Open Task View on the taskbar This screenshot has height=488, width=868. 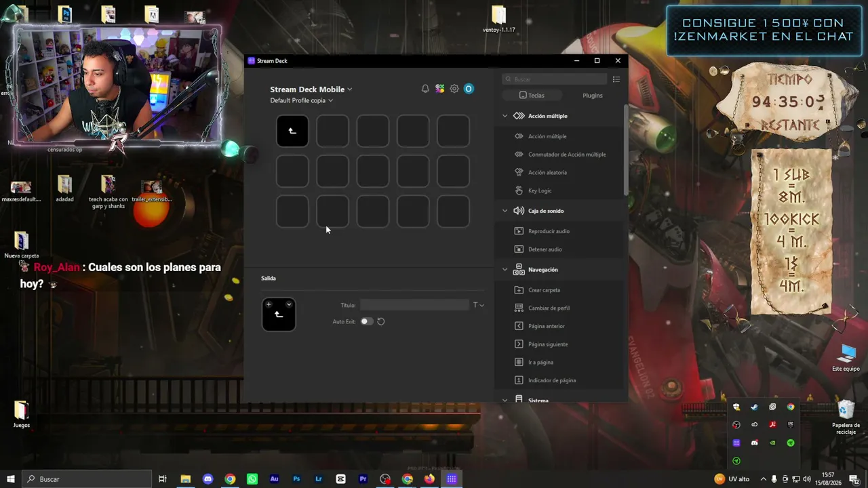(x=163, y=479)
